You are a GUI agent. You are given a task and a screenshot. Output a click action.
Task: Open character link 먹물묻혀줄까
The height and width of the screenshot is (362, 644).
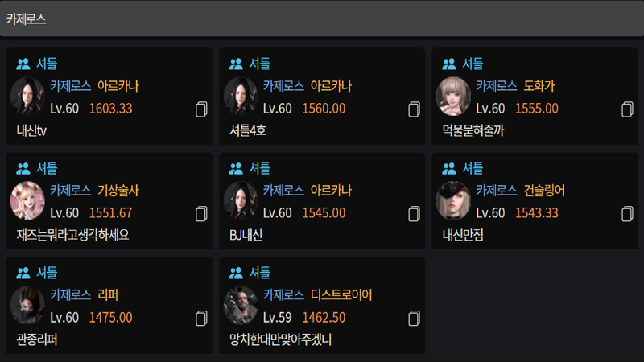[x=473, y=131]
